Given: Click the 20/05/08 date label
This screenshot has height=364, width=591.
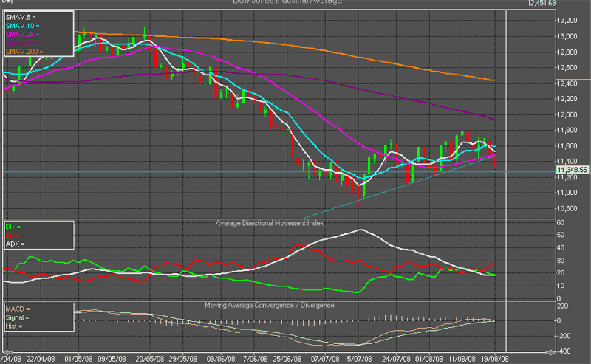Looking at the screenshot, I should pos(150,359).
